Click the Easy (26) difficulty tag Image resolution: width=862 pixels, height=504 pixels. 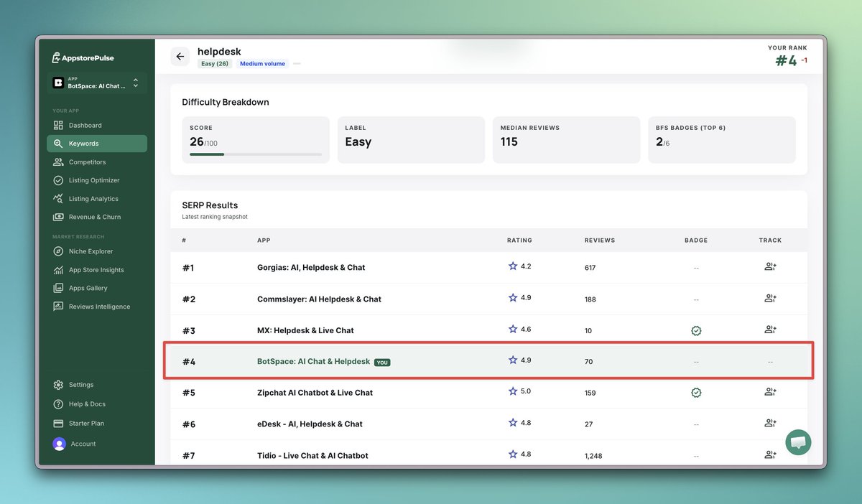[x=215, y=64]
